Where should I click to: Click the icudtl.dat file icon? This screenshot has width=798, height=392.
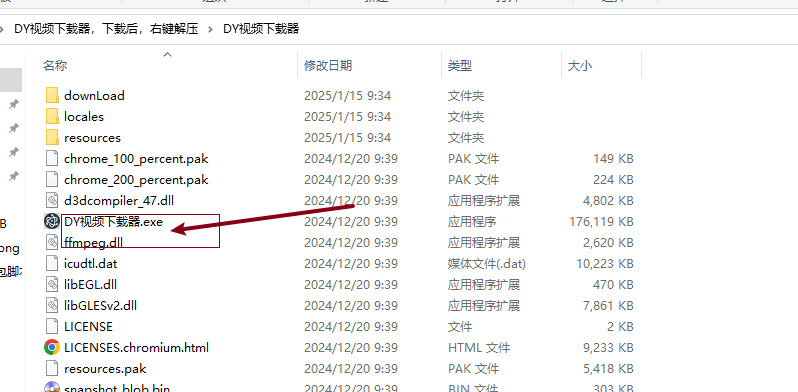tap(52, 263)
